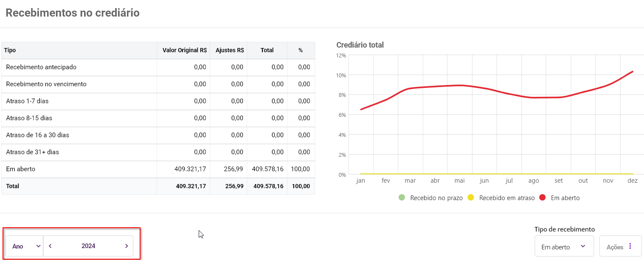Click the Total column header

pos(267,50)
